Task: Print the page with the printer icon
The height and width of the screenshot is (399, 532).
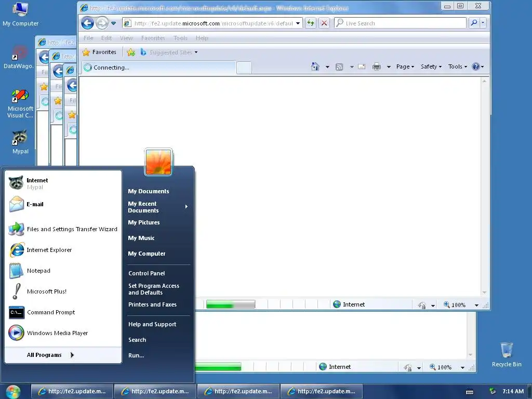Action: point(377,67)
